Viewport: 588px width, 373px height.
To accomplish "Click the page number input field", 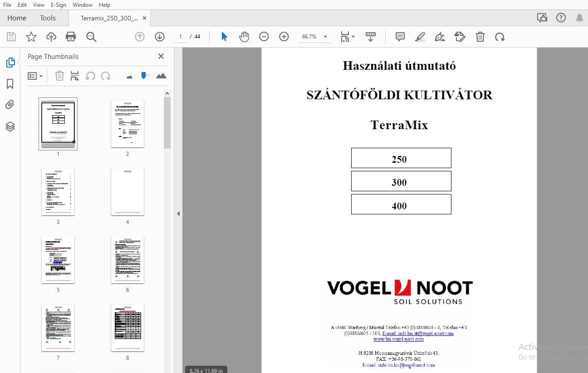I will coord(181,37).
